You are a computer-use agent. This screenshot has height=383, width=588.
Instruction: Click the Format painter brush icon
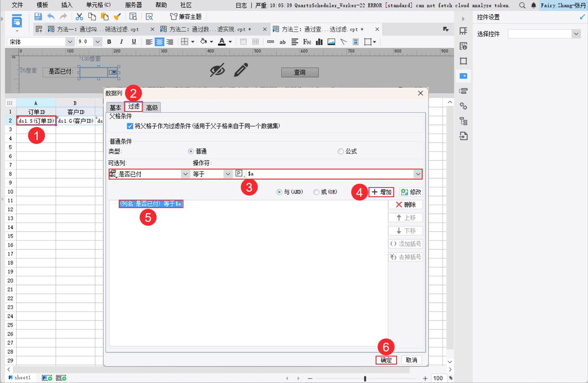tap(118, 16)
